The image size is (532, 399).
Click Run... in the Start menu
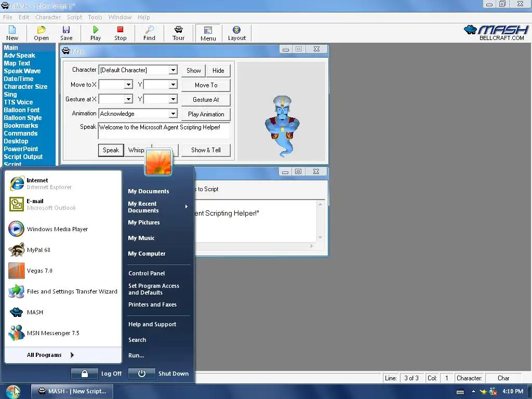[136, 355]
